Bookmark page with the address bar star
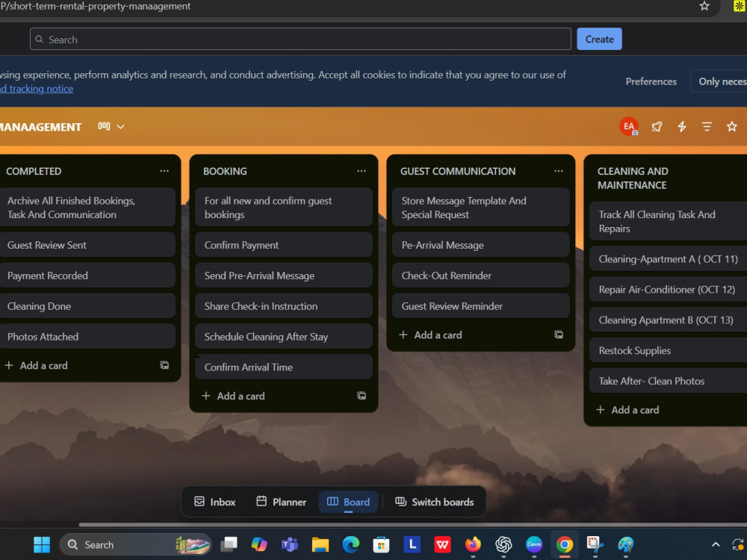This screenshot has height=560, width=747. [x=704, y=6]
